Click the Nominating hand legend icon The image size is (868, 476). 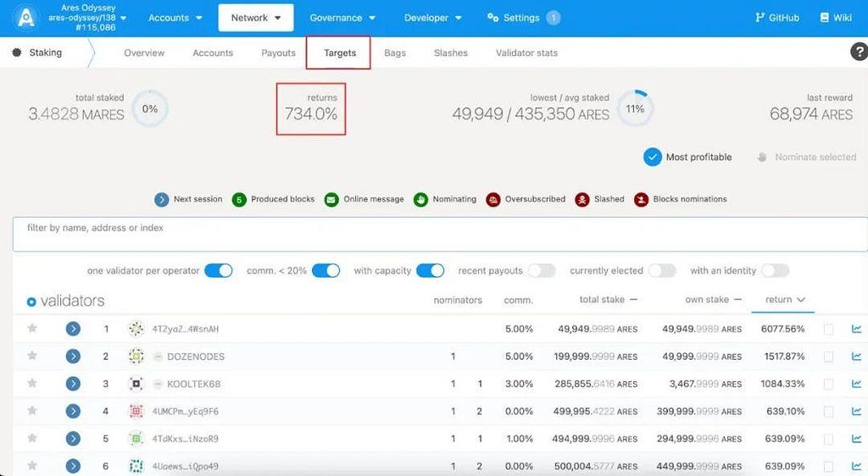420,200
